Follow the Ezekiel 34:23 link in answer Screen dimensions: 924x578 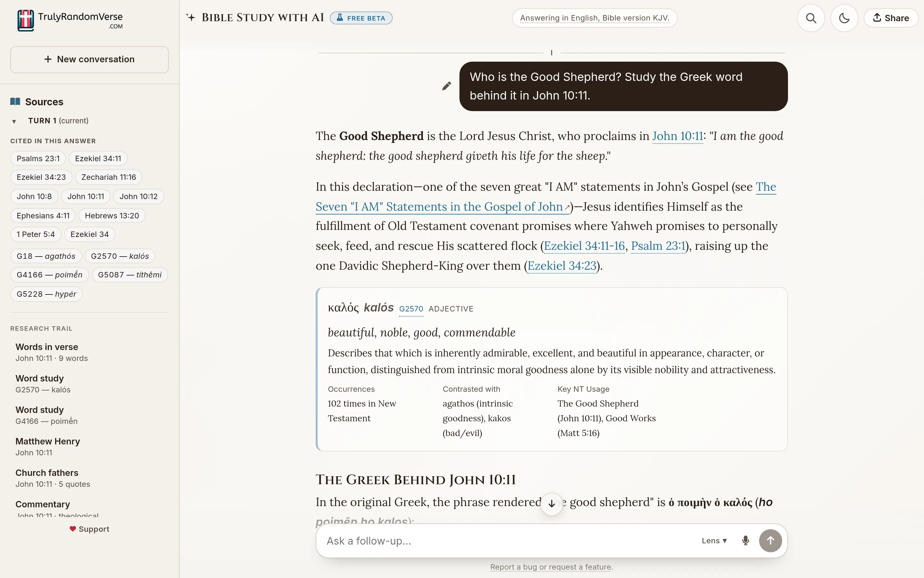[x=562, y=266]
